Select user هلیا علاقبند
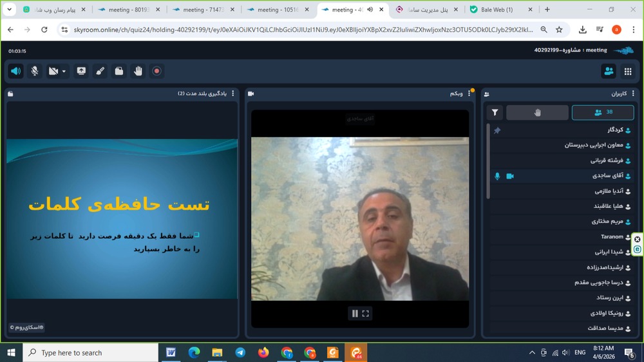The height and width of the screenshot is (362, 644). tap(562, 206)
